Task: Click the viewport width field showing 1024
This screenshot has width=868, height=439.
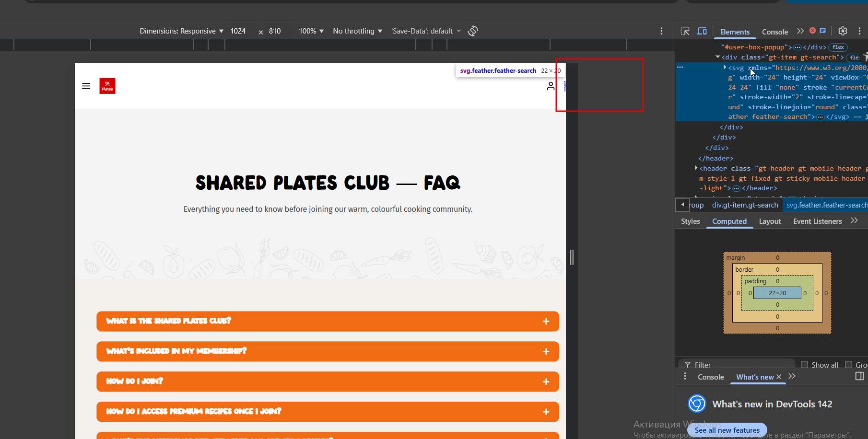Action: coord(238,31)
